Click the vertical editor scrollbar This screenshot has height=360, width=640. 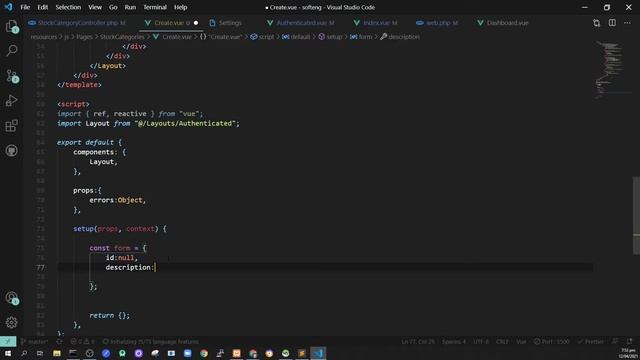coord(636,216)
